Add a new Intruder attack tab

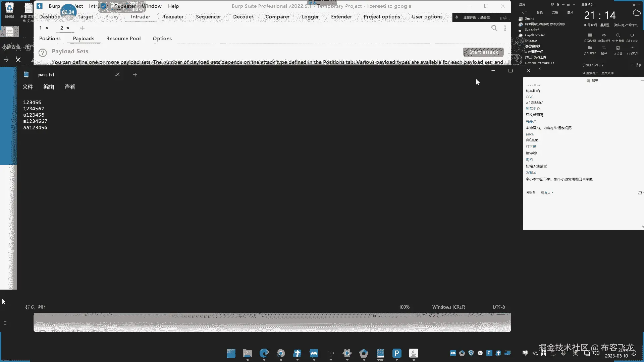[82, 28]
